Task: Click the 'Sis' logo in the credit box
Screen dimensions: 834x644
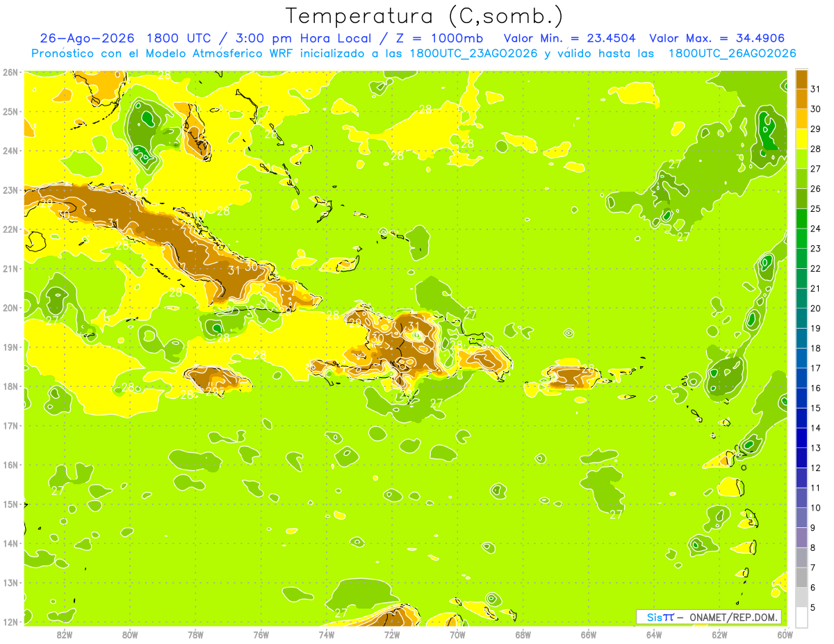Action: click(x=656, y=617)
